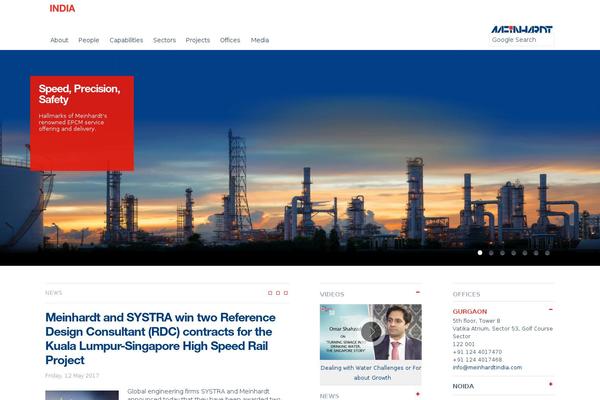Click the phone number +91 124 4017470
Screen dimensions: 600x400
coord(477,352)
